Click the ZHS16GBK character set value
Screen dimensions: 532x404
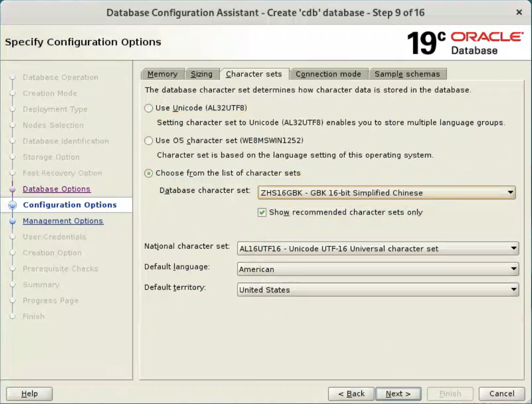(342, 193)
